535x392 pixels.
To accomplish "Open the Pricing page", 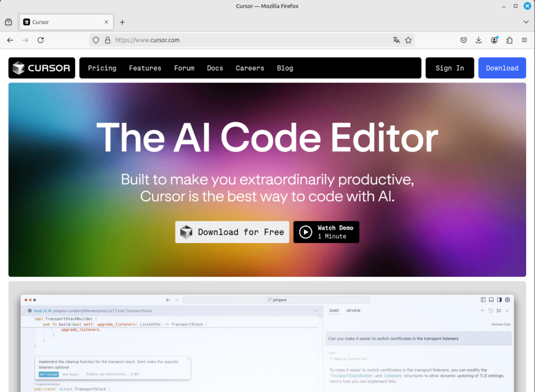I will [102, 68].
